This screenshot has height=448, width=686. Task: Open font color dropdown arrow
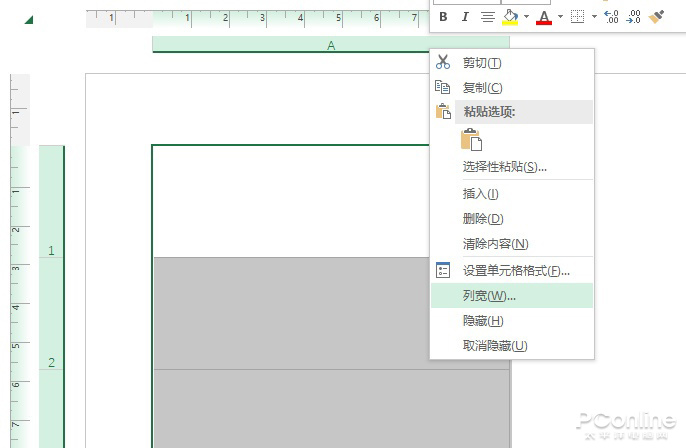pyautogui.click(x=560, y=17)
